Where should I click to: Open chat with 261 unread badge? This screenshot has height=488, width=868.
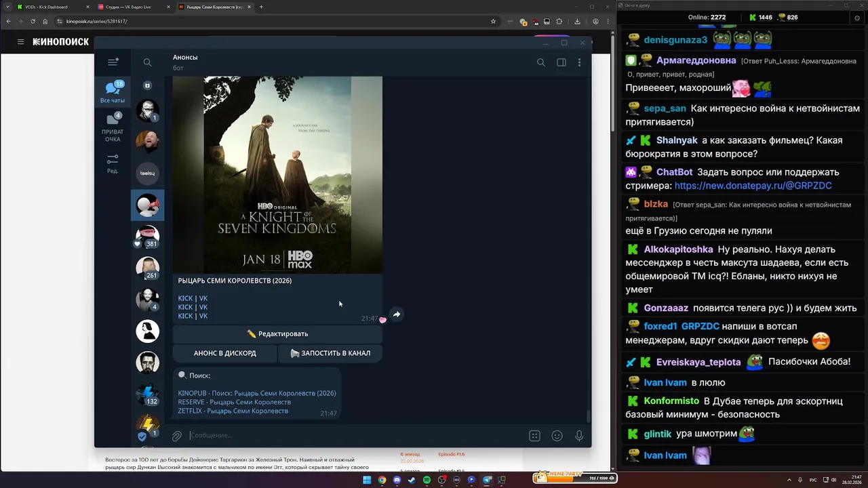[148, 268]
